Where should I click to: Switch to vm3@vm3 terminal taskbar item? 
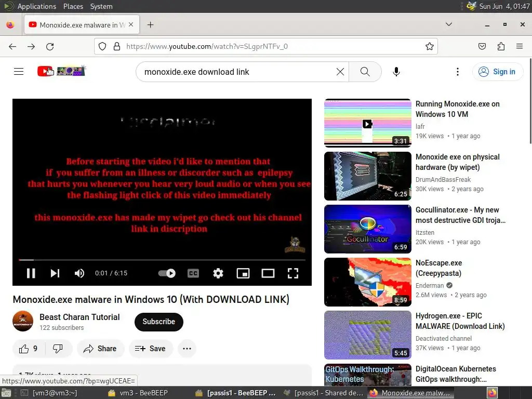tap(49, 393)
